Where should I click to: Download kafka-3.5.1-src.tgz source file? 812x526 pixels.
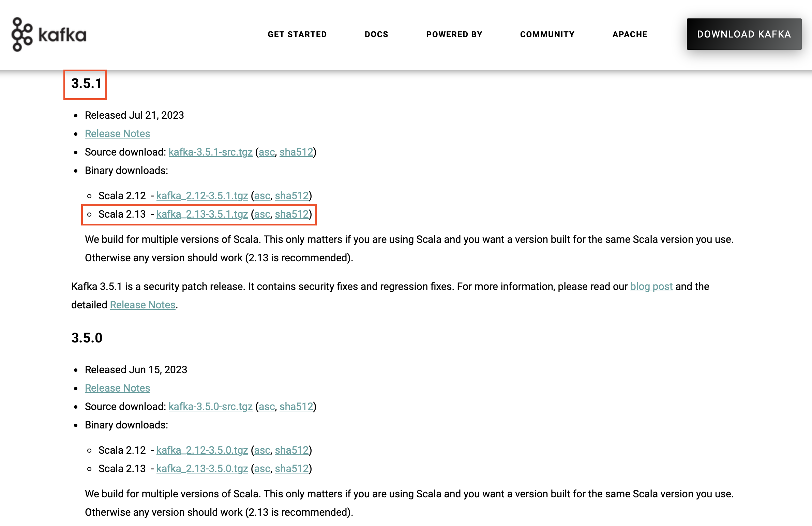pos(210,152)
